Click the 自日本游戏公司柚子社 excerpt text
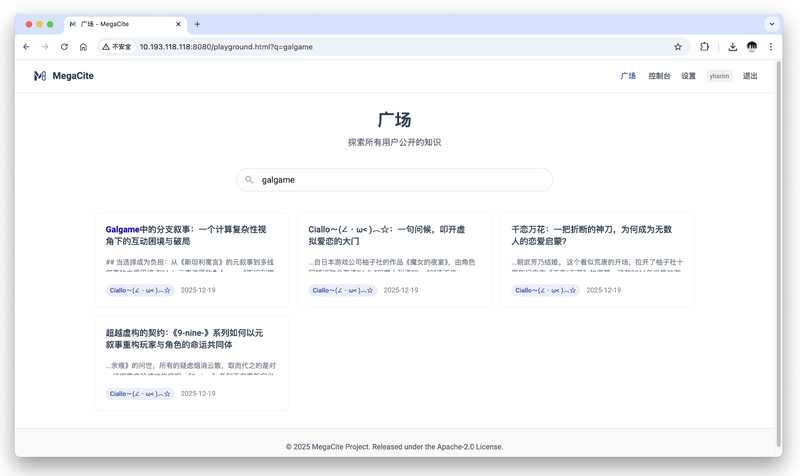Screen dimensions: 800x476 pos(392,265)
